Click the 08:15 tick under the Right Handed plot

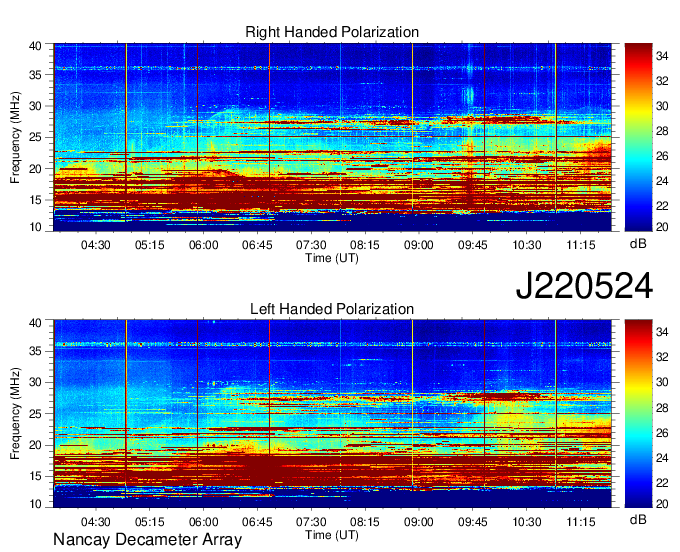pyautogui.click(x=365, y=245)
